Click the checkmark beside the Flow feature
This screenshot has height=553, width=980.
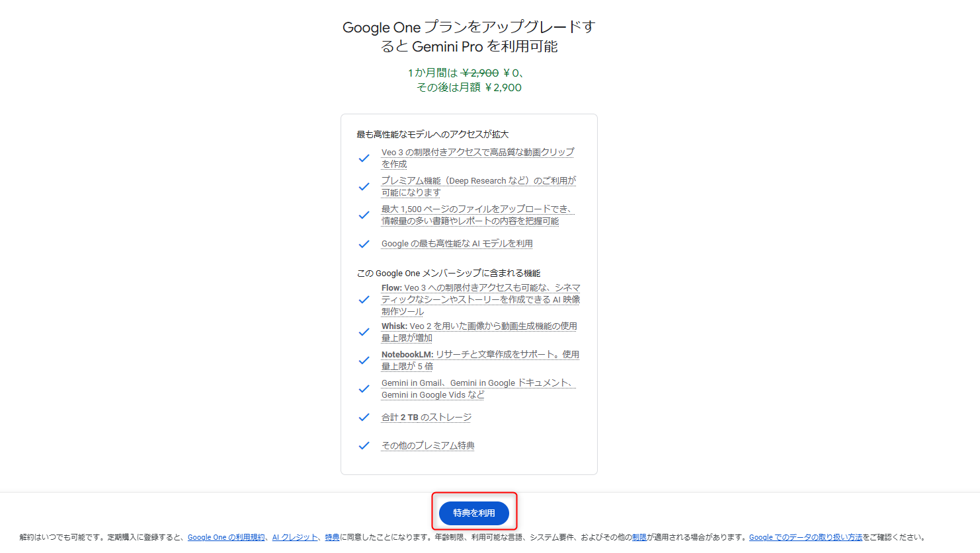[x=364, y=300]
